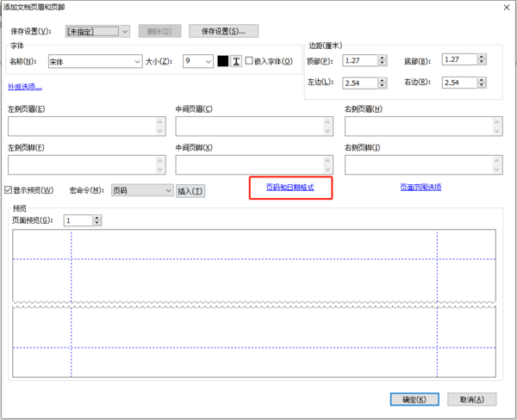517x420 pixels.
Task: Click the 插入 button
Action: pyautogui.click(x=191, y=191)
